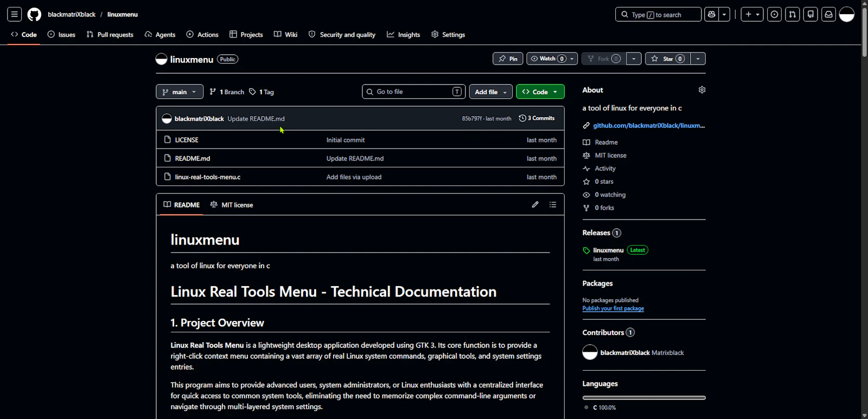Click the commit author avatar

[x=167, y=119]
